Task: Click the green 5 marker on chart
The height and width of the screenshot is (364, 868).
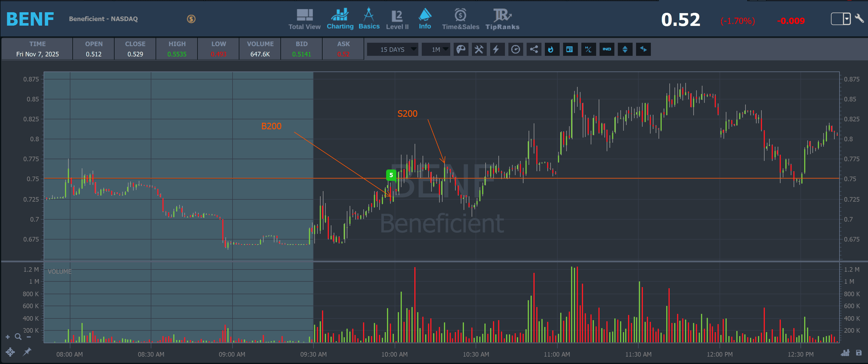Action: [391, 175]
